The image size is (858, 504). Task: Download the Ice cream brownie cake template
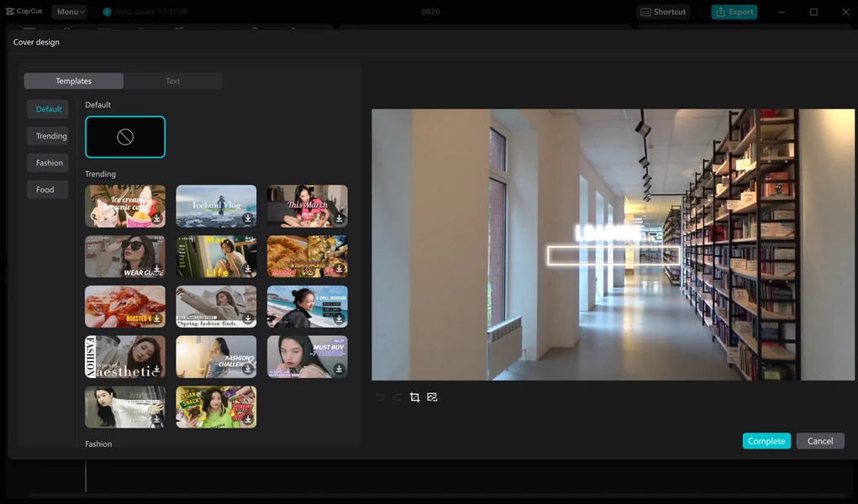tap(157, 218)
